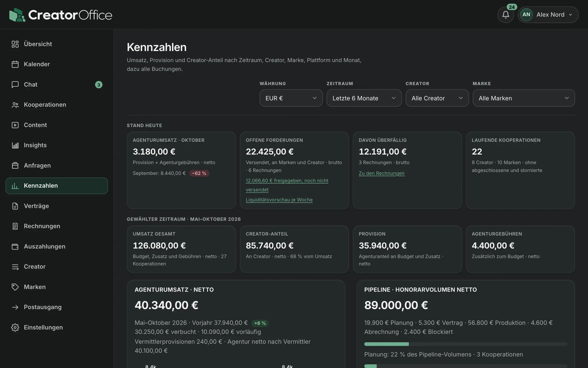Click the AN avatar circle
588x368 pixels.
click(x=526, y=14)
